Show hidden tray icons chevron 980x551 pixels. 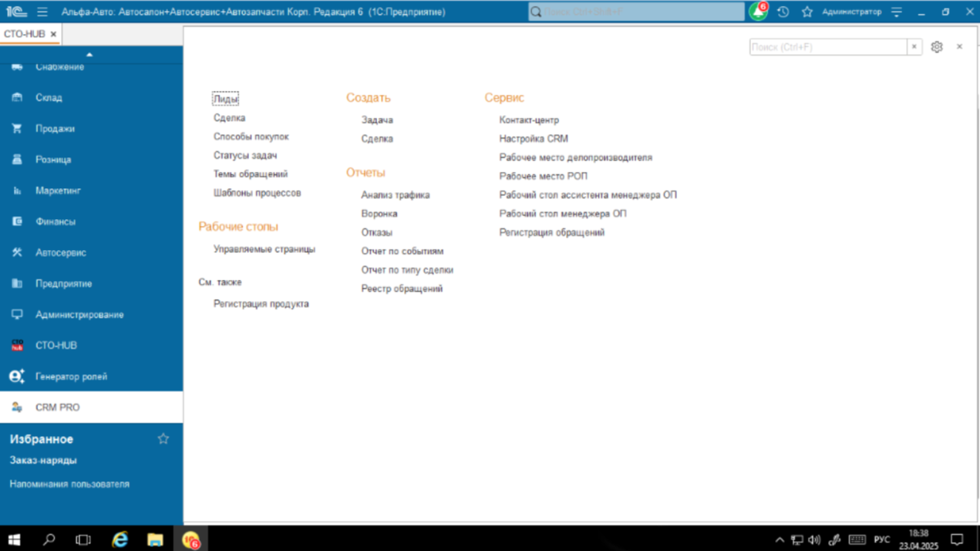click(780, 539)
